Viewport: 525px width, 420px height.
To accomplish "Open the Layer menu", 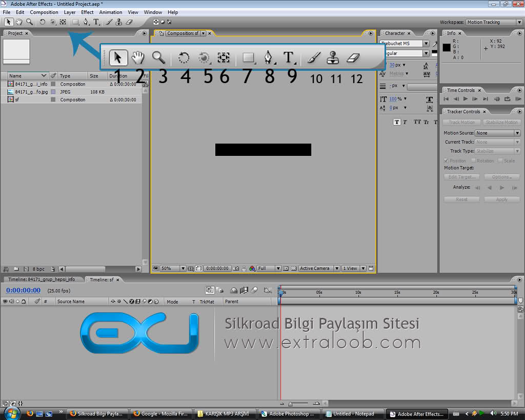I will (70, 12).
